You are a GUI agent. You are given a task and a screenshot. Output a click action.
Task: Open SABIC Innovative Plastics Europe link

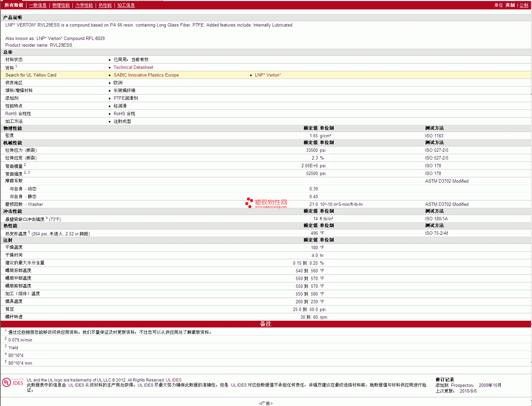(x=146, y=75)
